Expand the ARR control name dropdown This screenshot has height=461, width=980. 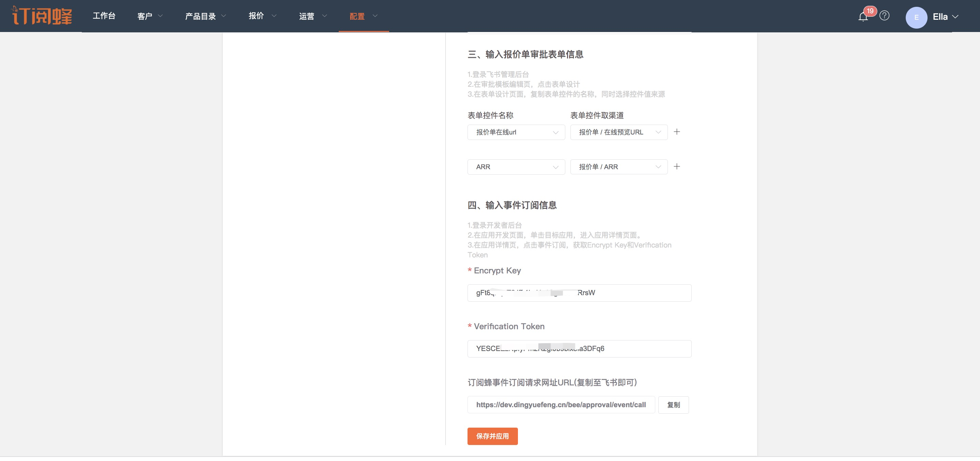point(516,167)
